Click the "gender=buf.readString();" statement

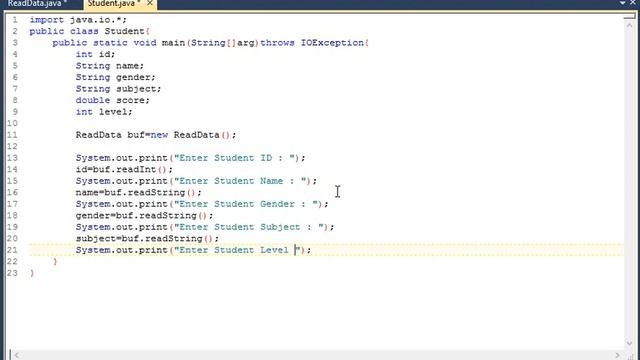pos(144,215)
